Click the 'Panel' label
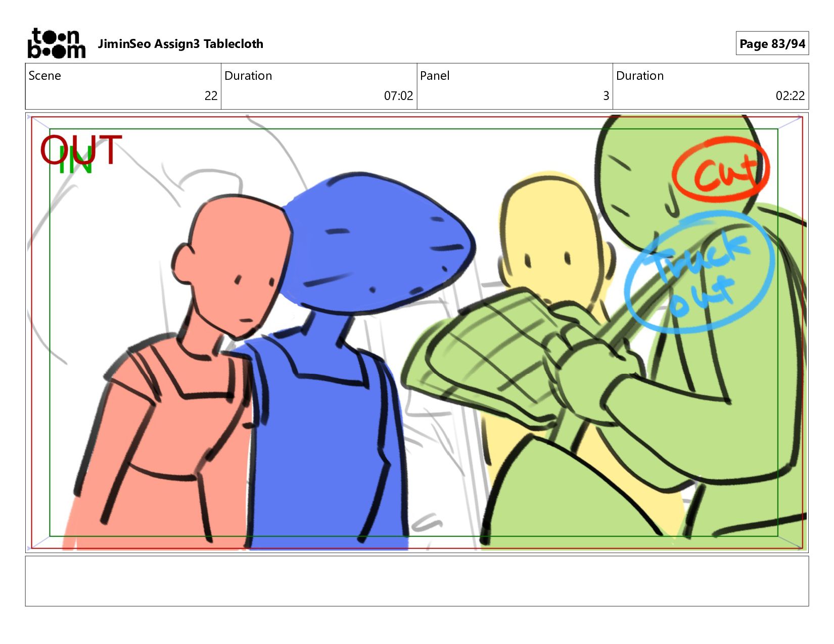Viewport: 834px width, 644px height. (435, 76)
